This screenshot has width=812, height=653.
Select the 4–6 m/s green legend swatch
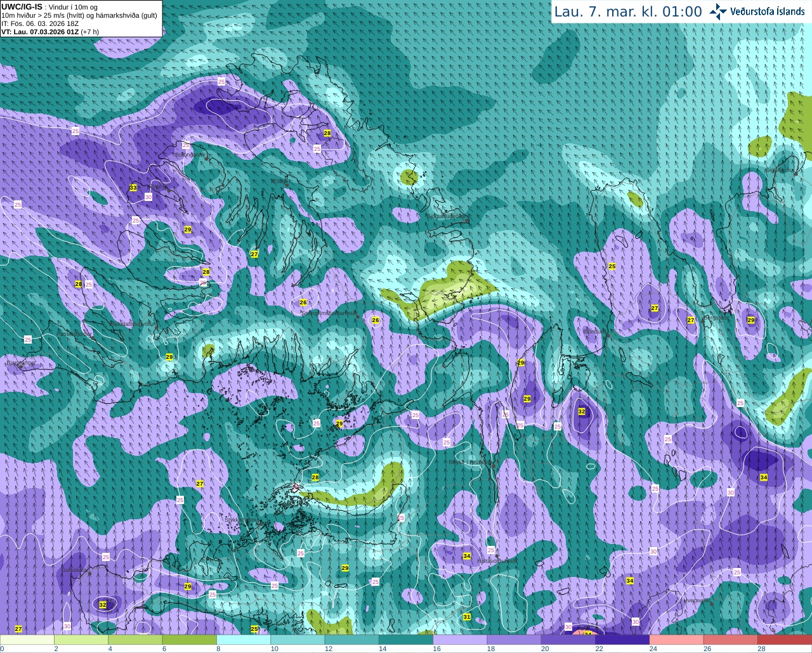tap(135, 640)
